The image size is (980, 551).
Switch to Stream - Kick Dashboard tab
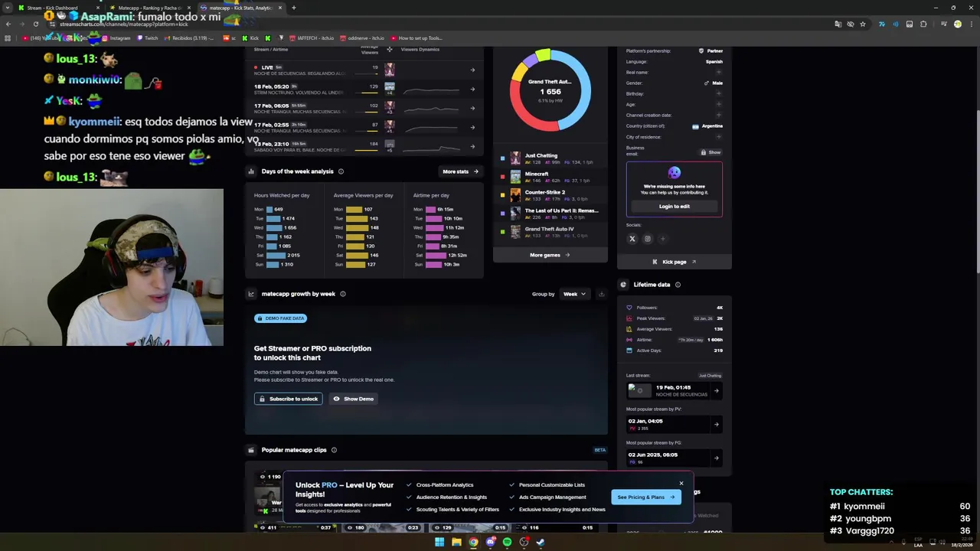(57, 8)
